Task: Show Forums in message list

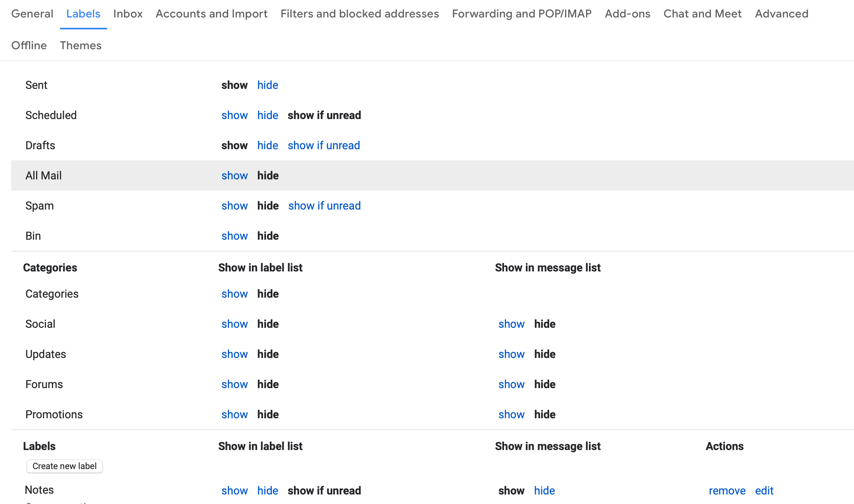Action: [511, 384]
